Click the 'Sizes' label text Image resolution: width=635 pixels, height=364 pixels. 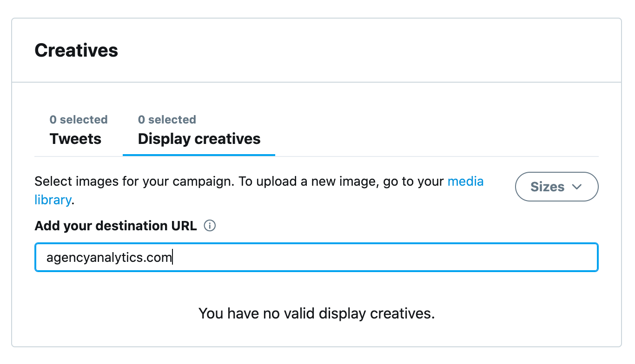click(547, 187)
